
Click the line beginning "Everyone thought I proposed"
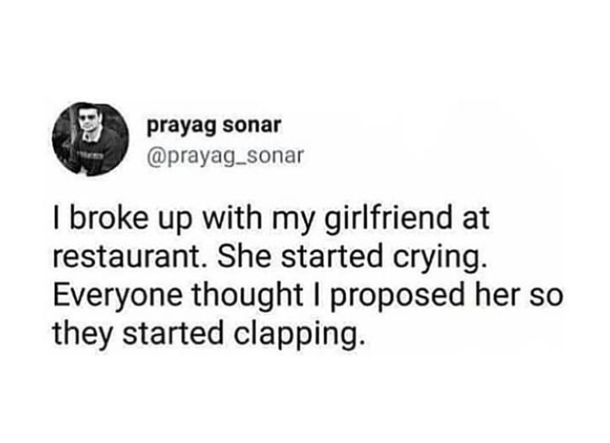coord(308,296)
